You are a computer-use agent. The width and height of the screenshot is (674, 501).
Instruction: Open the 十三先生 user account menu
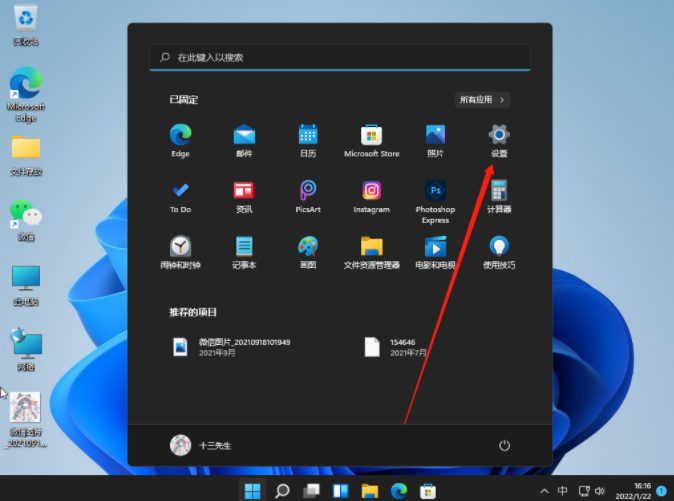click(x=201, y=445)
